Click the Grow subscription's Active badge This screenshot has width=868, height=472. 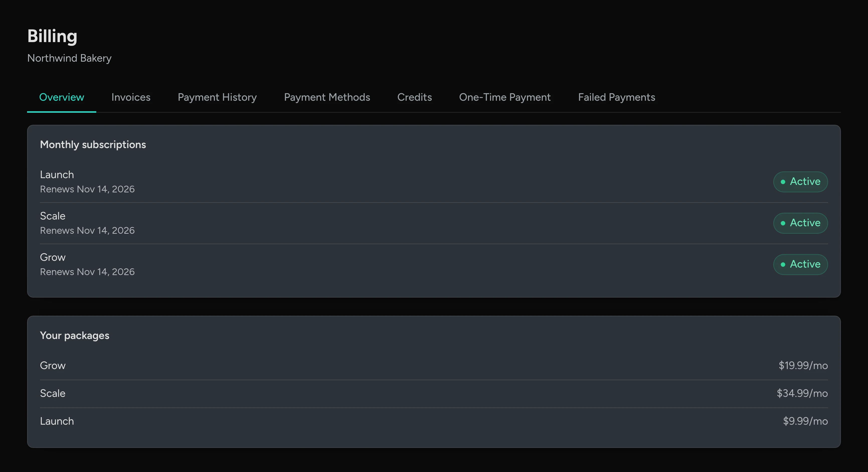(x=800, y=265)
